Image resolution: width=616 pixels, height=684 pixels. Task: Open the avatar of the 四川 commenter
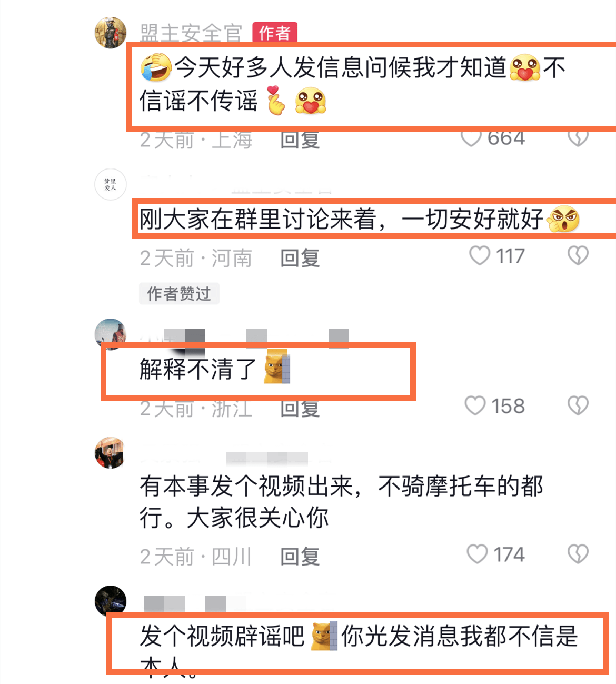tap(111, 453)
